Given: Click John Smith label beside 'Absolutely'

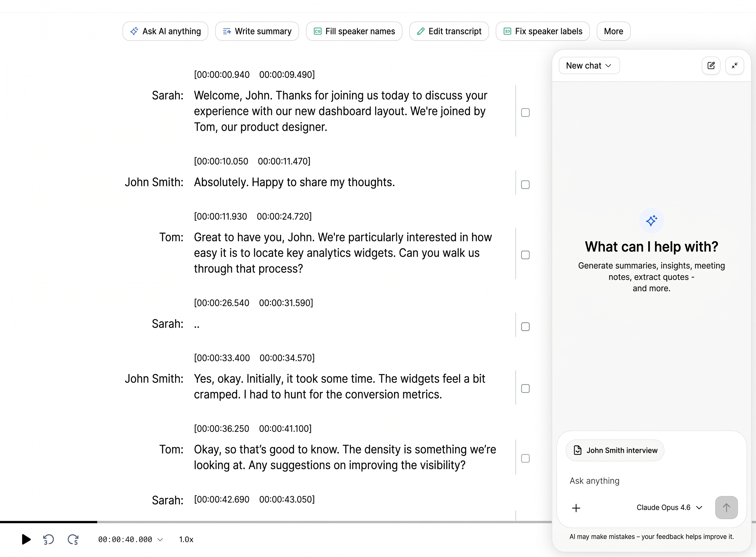Looking at the screenshot, I should pos(154,182).
